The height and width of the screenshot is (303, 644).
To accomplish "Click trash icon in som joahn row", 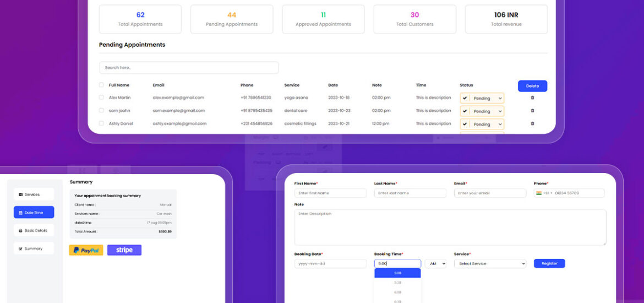I will [532, 111].
